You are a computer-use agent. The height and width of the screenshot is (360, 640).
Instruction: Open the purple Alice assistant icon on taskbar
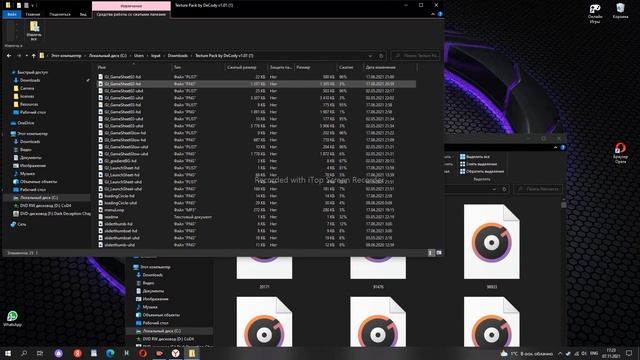click(x=58, y=353)
